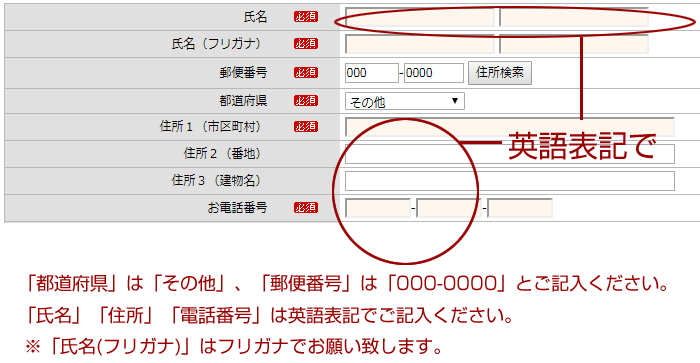
Task: Focus the middle お電話番号 field
Action: (449, 208)
